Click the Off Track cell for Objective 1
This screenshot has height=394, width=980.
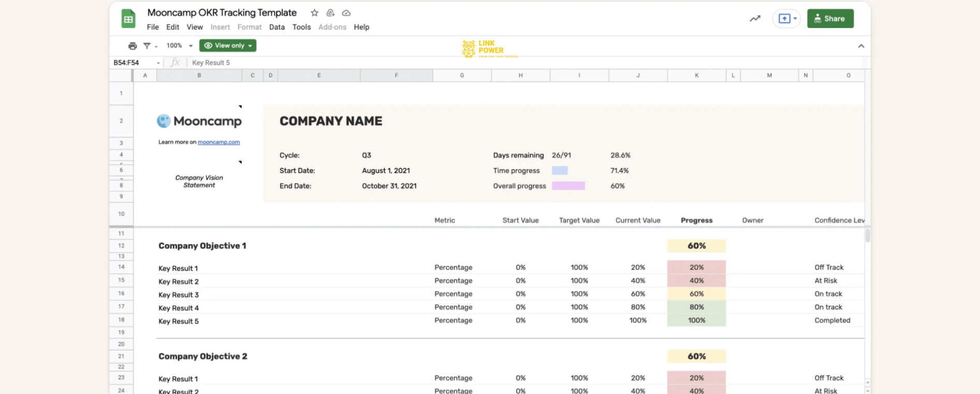pos(829,268)
